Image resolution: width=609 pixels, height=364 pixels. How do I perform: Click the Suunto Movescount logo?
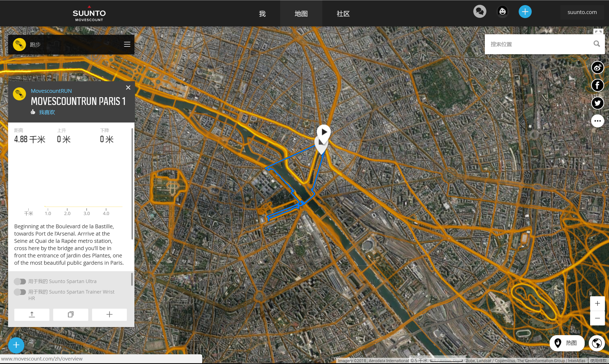click(x=89, y=14)
